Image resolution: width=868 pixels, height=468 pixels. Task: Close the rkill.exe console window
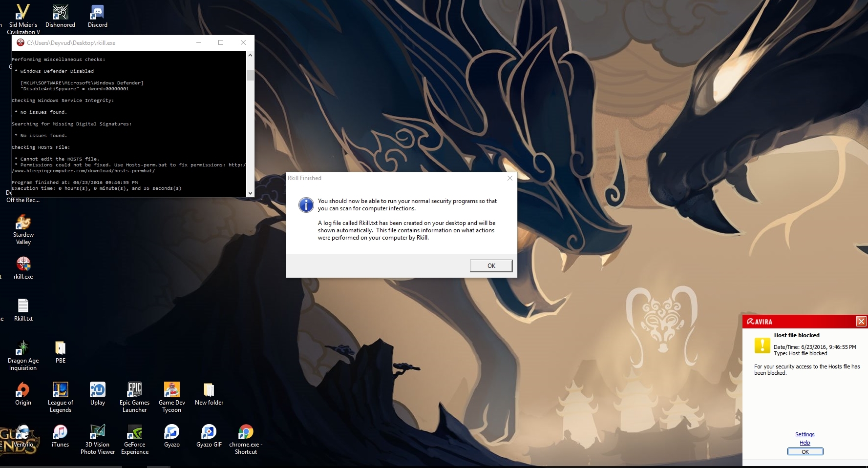click(x=243, y=42)
